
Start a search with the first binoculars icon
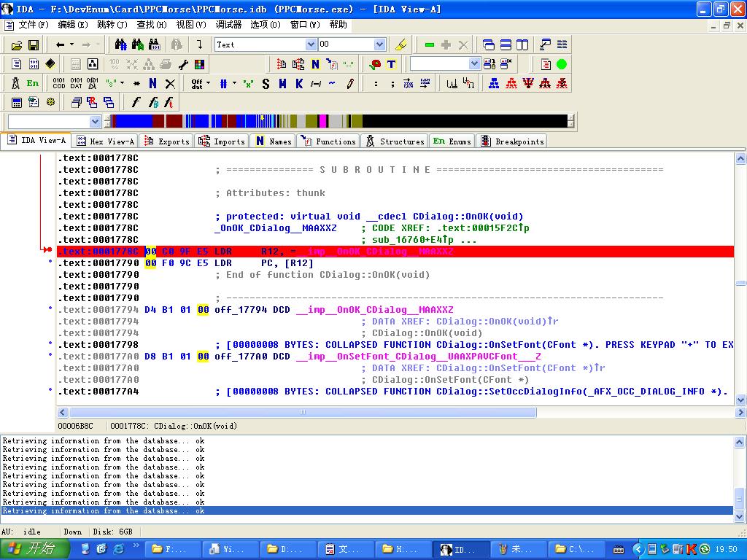(x=120, y=44)
